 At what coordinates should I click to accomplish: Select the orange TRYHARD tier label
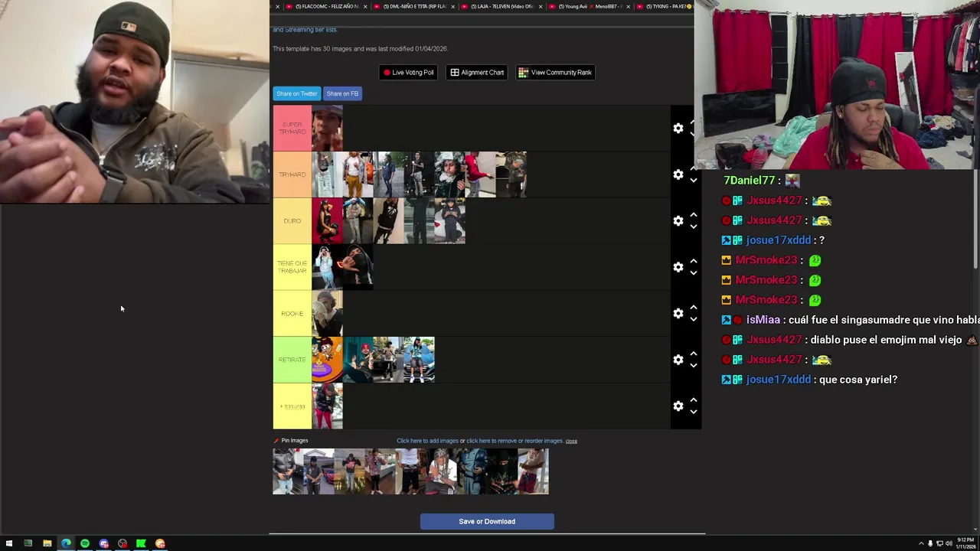(x=292, y=174)
